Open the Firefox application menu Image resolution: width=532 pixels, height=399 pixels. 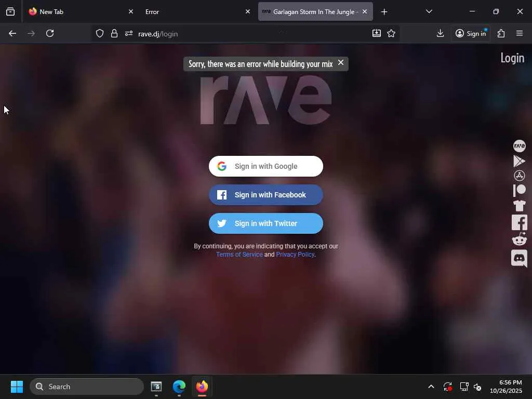coord(519,33)
